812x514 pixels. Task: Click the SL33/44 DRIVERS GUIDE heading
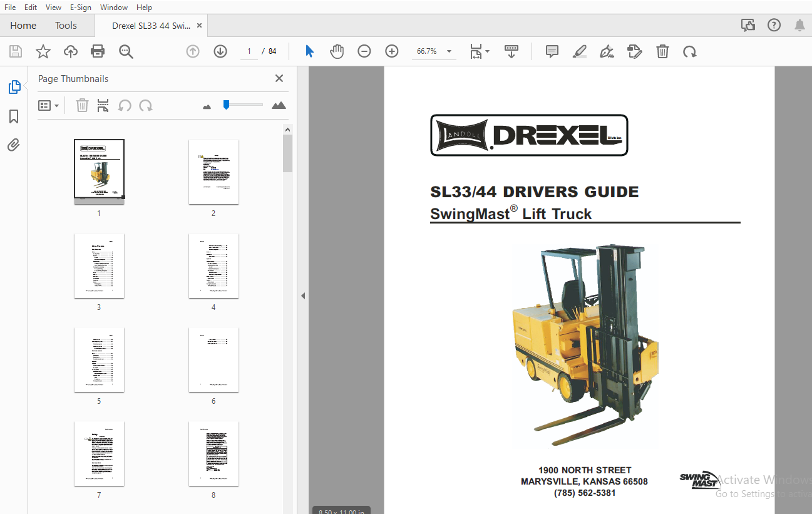click(x=534, y=192)
